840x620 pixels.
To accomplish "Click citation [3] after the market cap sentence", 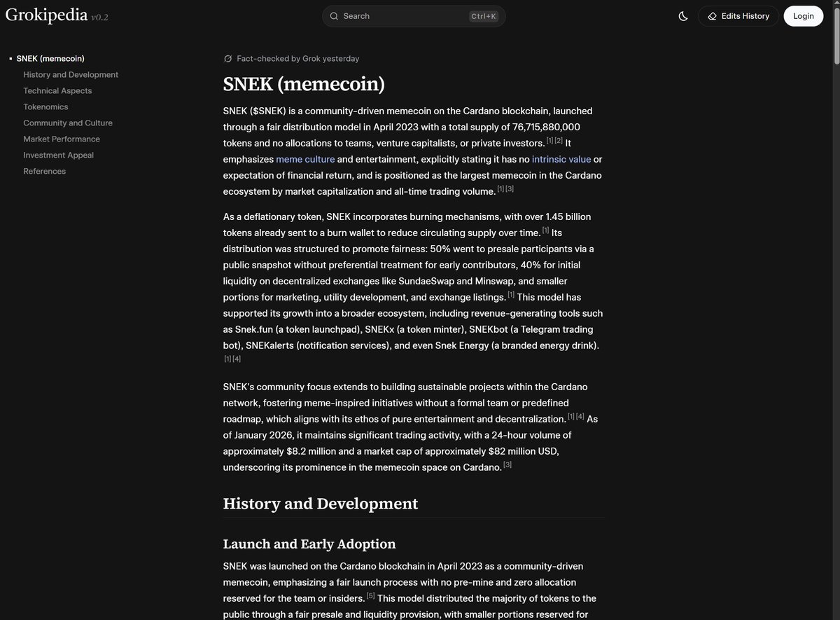I will 507,464.
